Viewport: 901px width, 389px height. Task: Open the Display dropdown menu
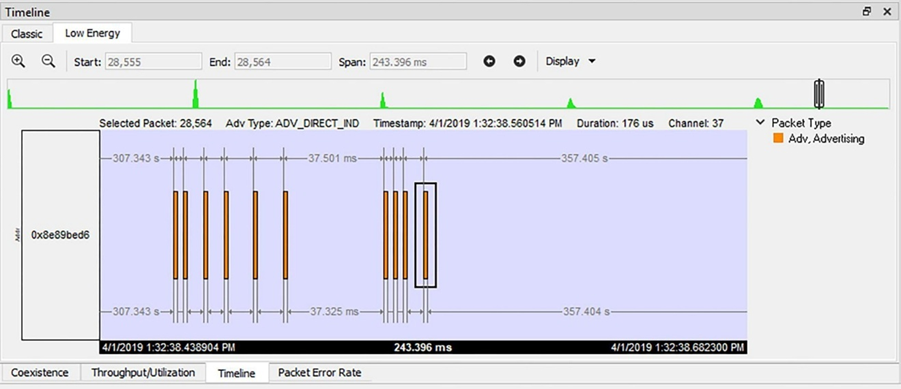click(x=571, y=61)
